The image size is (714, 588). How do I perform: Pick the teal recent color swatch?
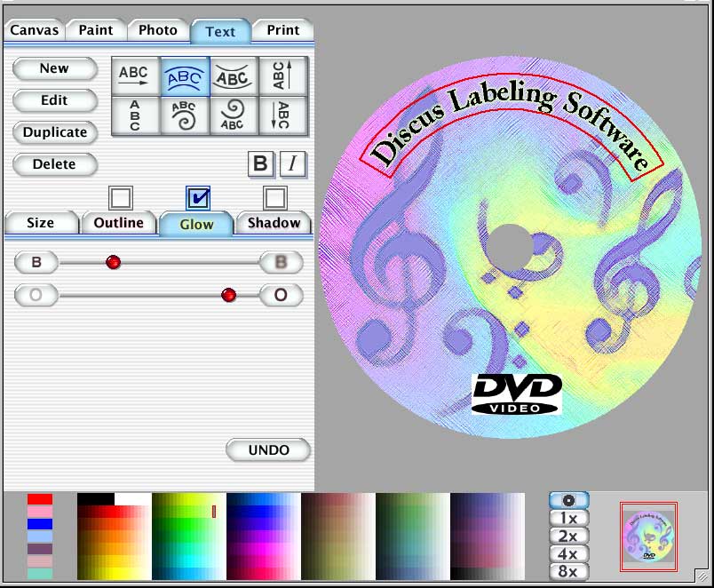[40, 574]
